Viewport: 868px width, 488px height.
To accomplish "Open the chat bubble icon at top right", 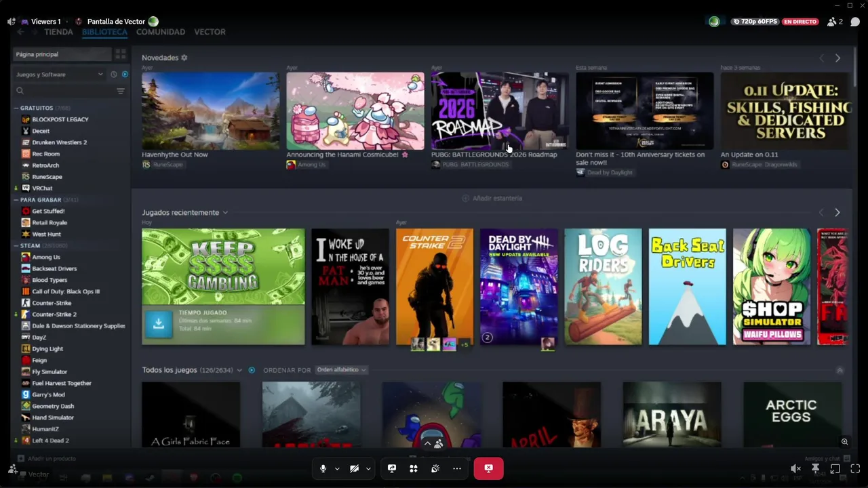I will point(855,22).
